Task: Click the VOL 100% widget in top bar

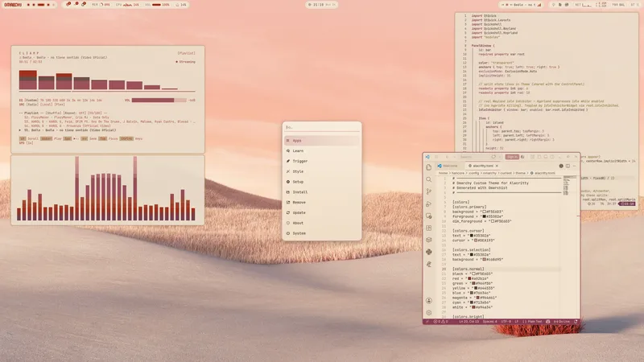Action: pyautogui.click(x=157, y=5)
